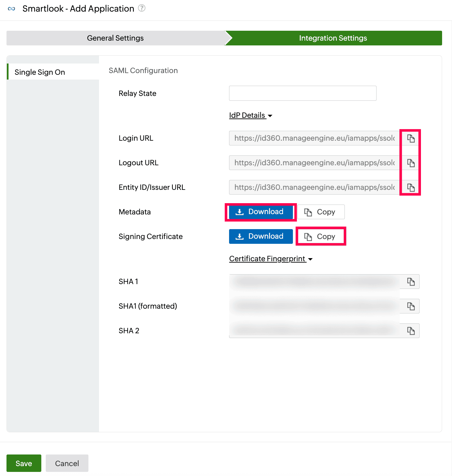Copy the Signing Certificate contents
Screen dimensions: 452x476
click(321, 236)
